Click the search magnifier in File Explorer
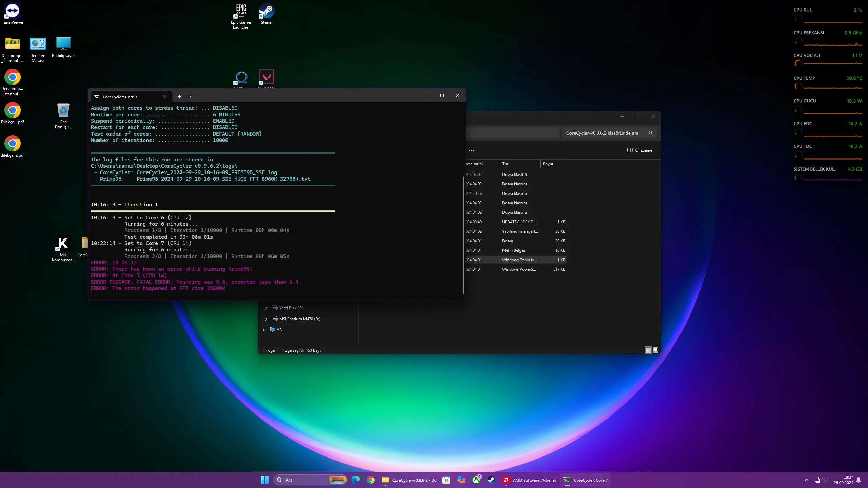Screen dimensions: 868x488 pyautogui.click(x=650, y=133)
